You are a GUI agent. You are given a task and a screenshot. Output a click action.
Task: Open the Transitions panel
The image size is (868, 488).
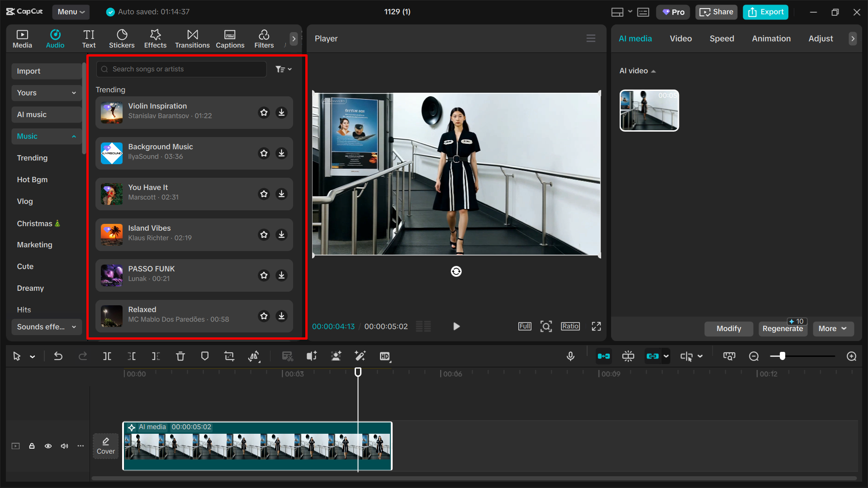pos(192,39)
